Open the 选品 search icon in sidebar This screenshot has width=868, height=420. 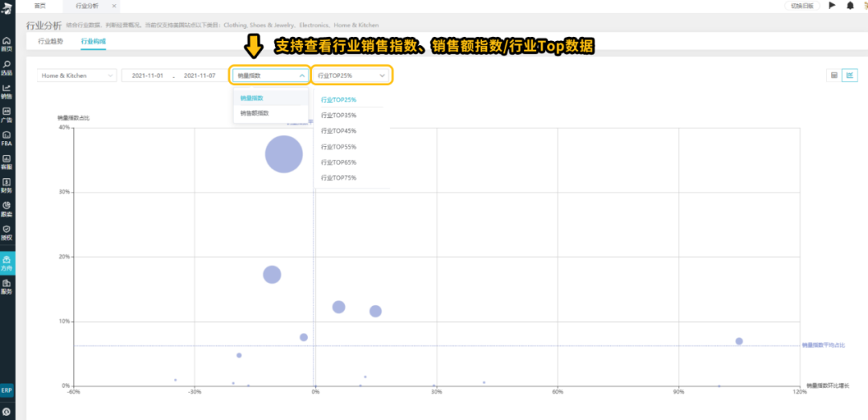click(6, 67)
